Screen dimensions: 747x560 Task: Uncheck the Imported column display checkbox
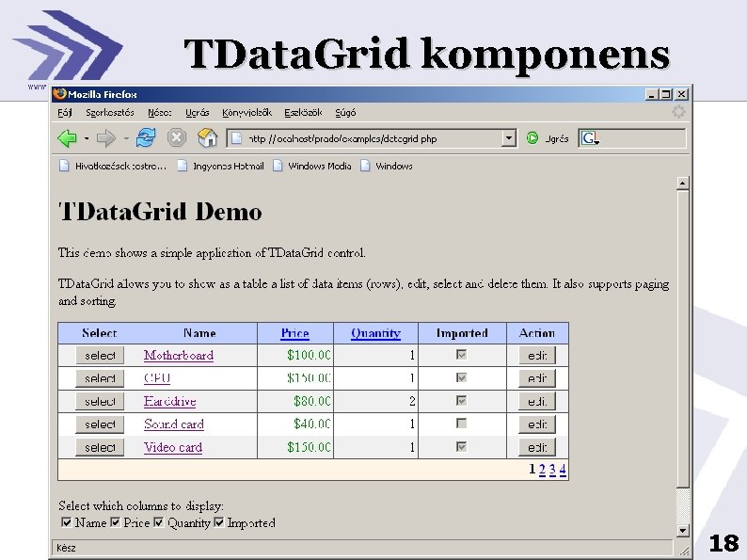click(x=219, y=522)
